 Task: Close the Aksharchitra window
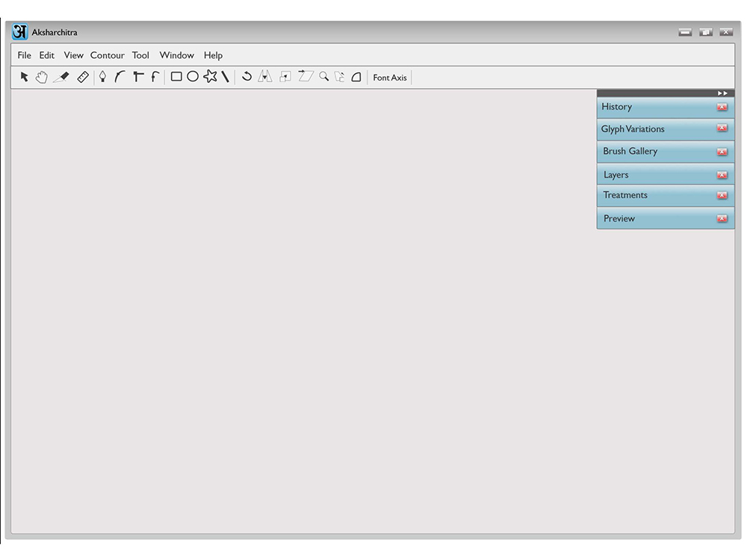(x=726, y=32)
